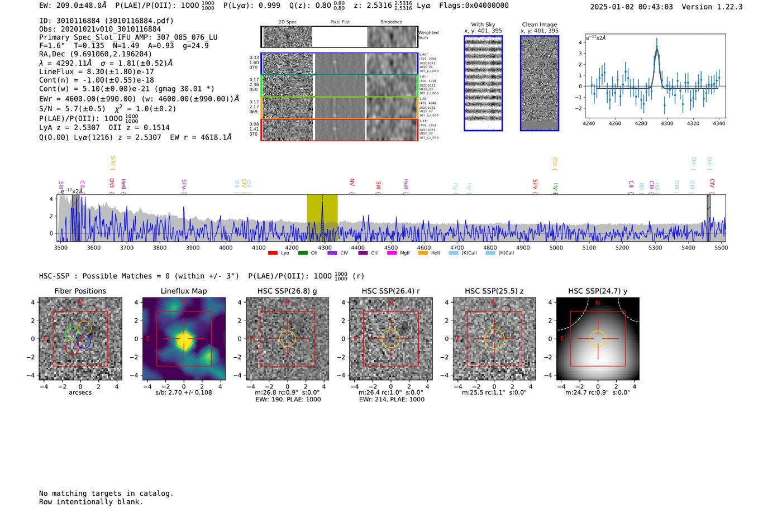Open the HSC SSP(26.8) g image
Screen dimensions: 782x532
[288, 339]
